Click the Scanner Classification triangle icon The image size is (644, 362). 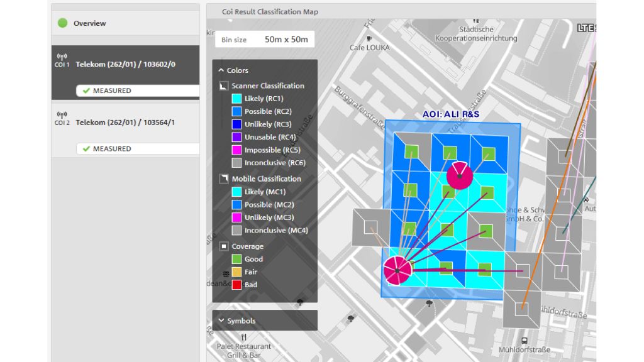pos(223,86)
